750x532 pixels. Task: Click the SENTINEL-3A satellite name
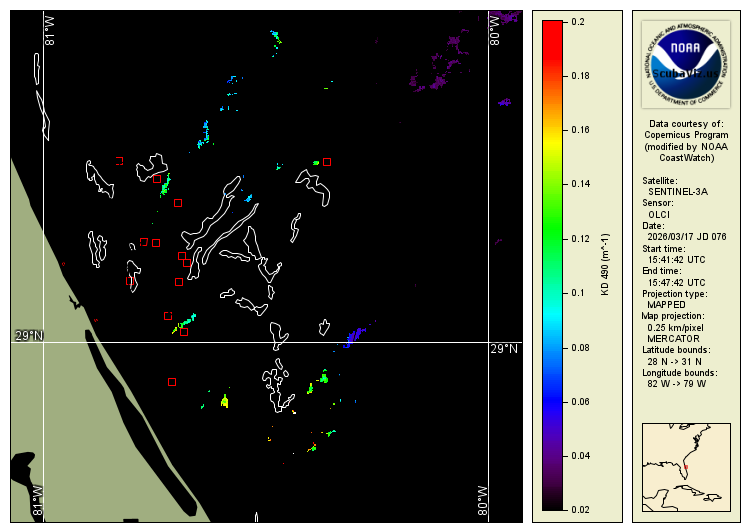tap(676, 191)
